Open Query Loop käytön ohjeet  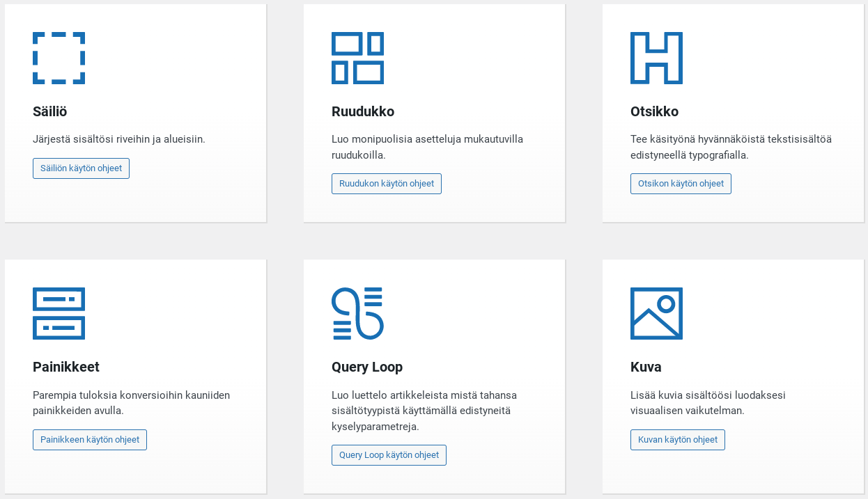coord(389,455)
